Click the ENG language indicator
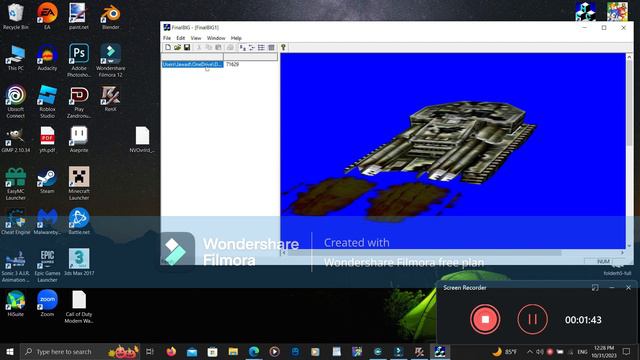Screen dimensions: 640x360 pyautogui.click(x=582, y=351)
